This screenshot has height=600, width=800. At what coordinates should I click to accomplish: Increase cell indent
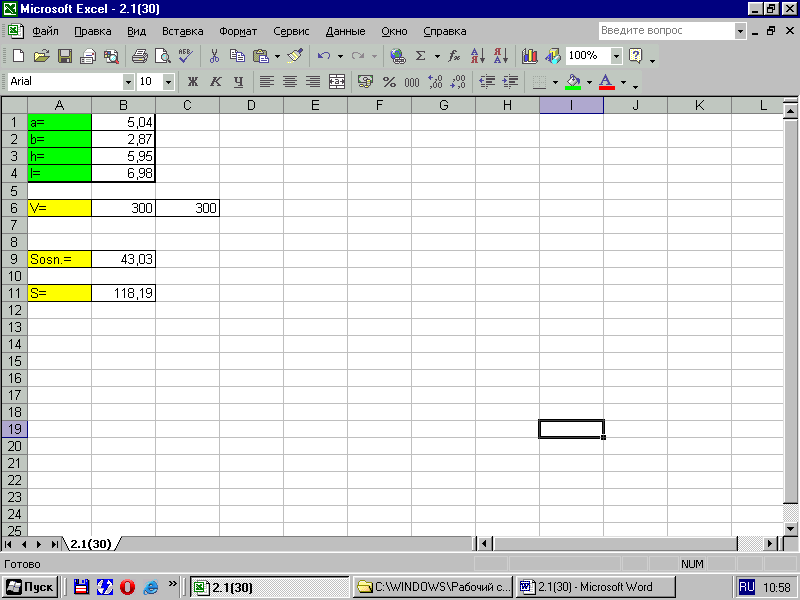(510, 82)
